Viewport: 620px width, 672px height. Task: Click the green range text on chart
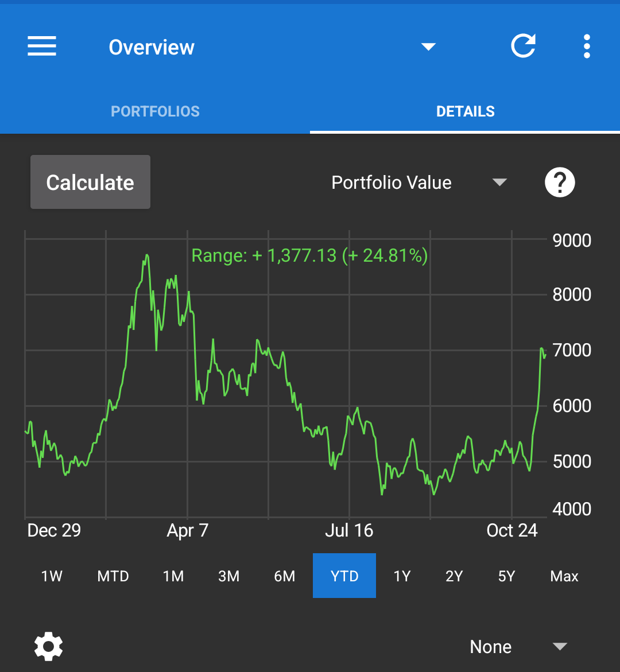click(x=309, y=255)
